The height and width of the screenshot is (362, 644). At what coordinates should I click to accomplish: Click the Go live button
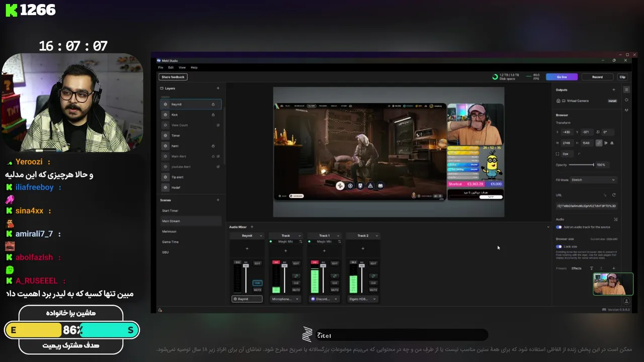pos(562,77)
